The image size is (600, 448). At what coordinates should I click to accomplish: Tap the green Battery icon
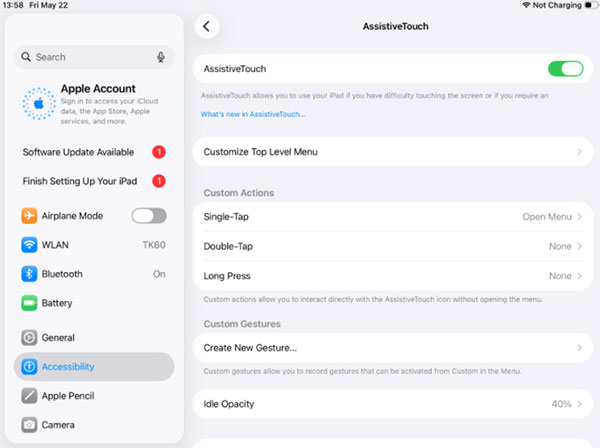point(29,303)
